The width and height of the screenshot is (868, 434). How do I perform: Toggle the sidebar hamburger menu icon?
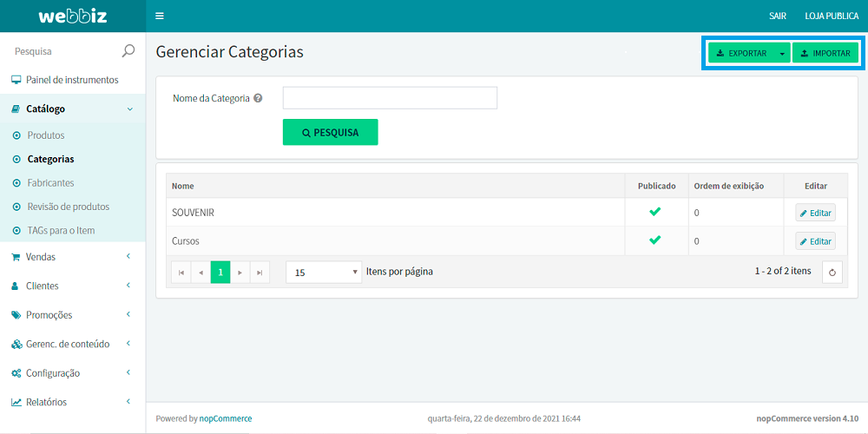coord(159,16)
